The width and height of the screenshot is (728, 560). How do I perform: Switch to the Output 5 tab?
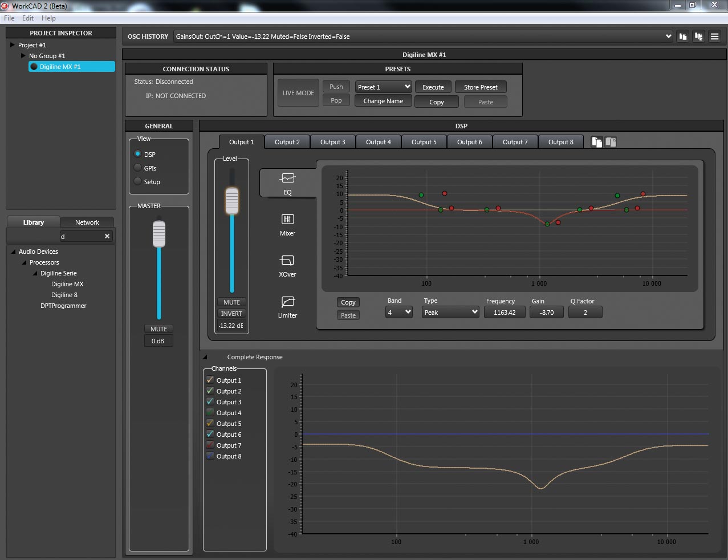click(424, 142)
